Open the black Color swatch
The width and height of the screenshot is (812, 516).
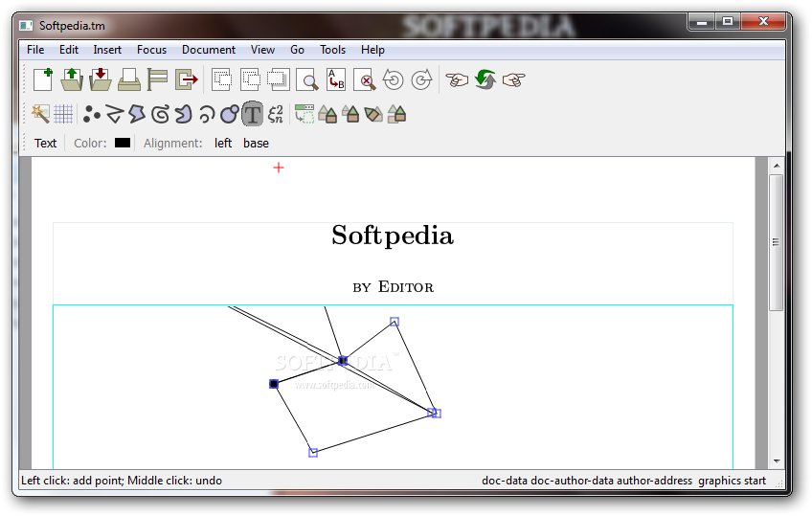point(123,143)
